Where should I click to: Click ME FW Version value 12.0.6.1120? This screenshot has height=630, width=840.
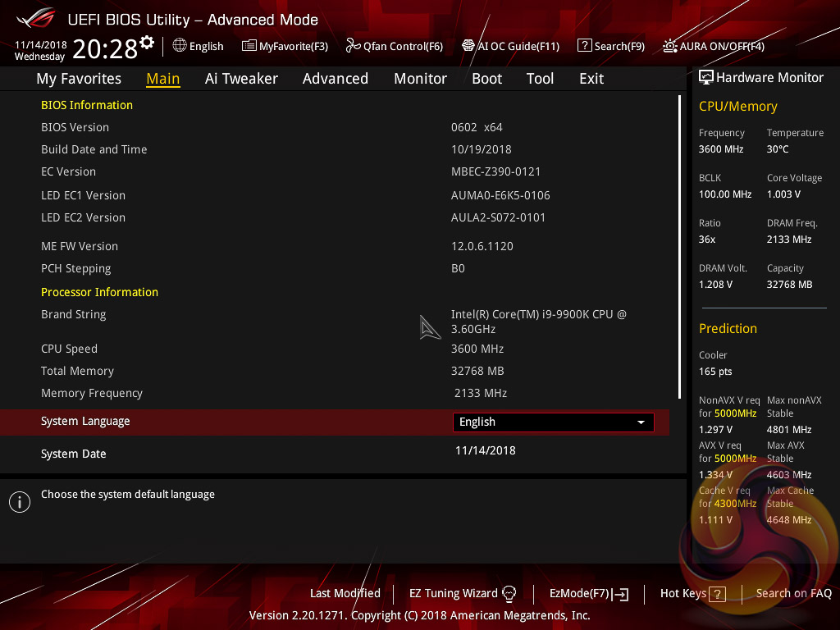[482, 246]
